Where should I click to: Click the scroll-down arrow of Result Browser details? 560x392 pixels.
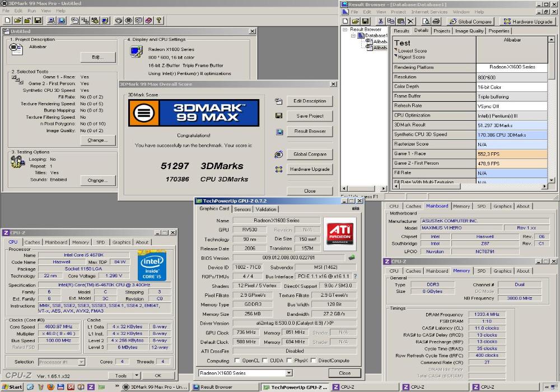click(x=551, y=180)
